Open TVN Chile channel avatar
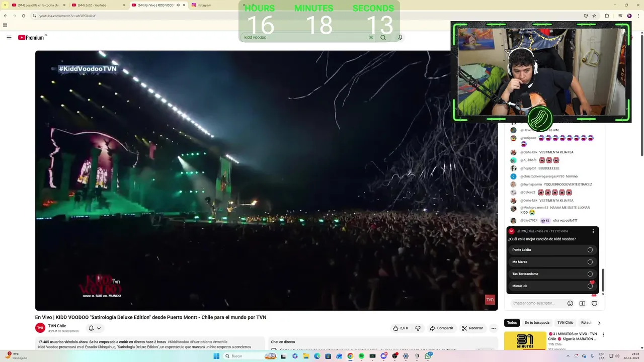 click(40, 328)
